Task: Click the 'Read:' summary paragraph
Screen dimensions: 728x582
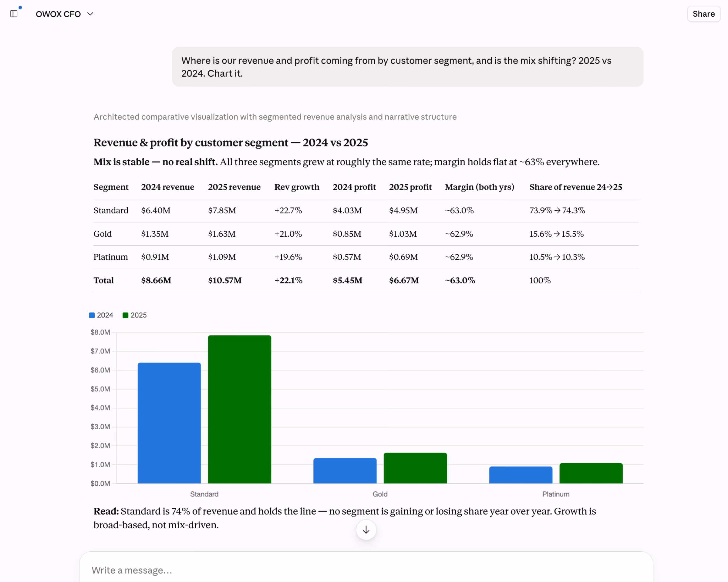Action: 344,518
